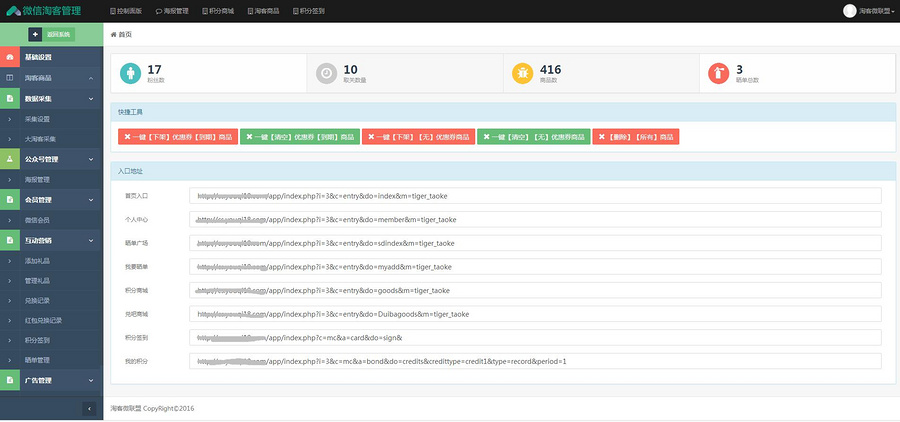Click the 个人中心 URL field
Image resolution: width=900 pixels, height=422 pixels.
(x=536, y=219)
